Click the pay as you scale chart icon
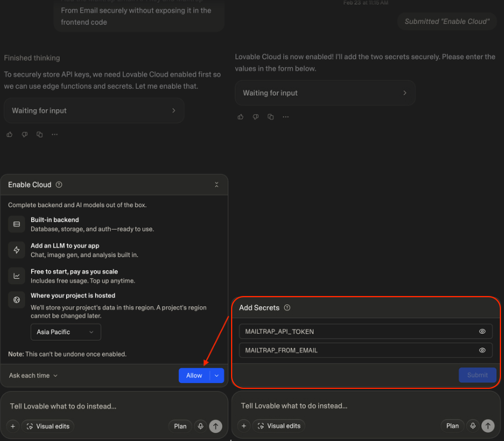 [16, 276]
